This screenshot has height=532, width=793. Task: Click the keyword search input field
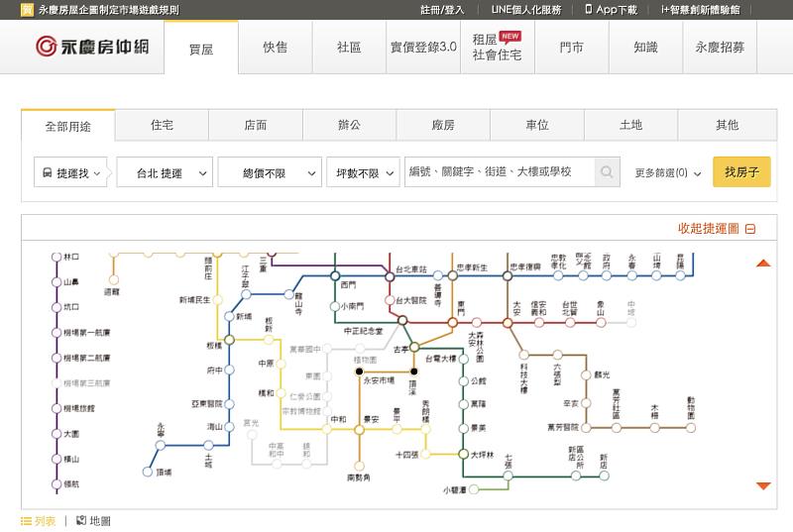pyautogui.click(x=499, y=172)
